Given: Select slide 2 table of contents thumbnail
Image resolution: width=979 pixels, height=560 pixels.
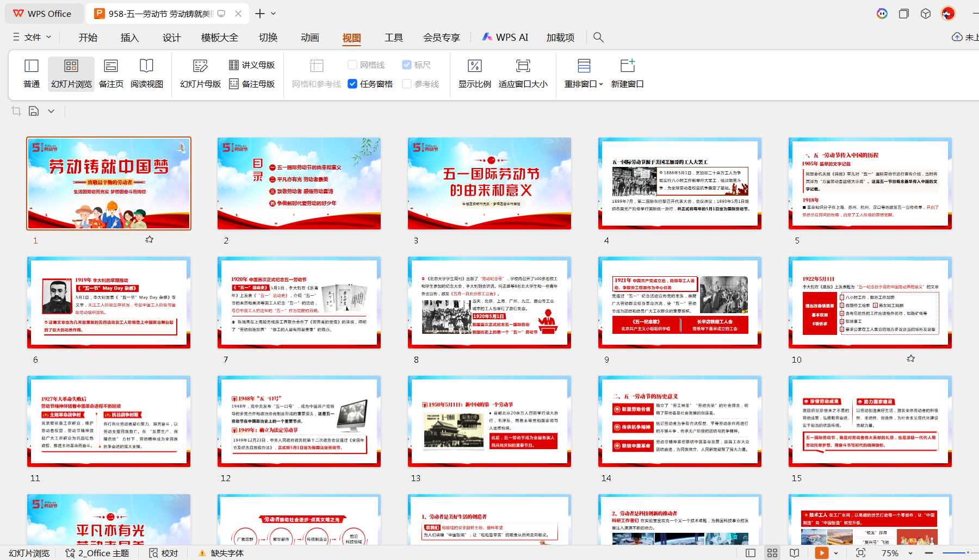Looking at the screenshot, I should tap(299, 183).
